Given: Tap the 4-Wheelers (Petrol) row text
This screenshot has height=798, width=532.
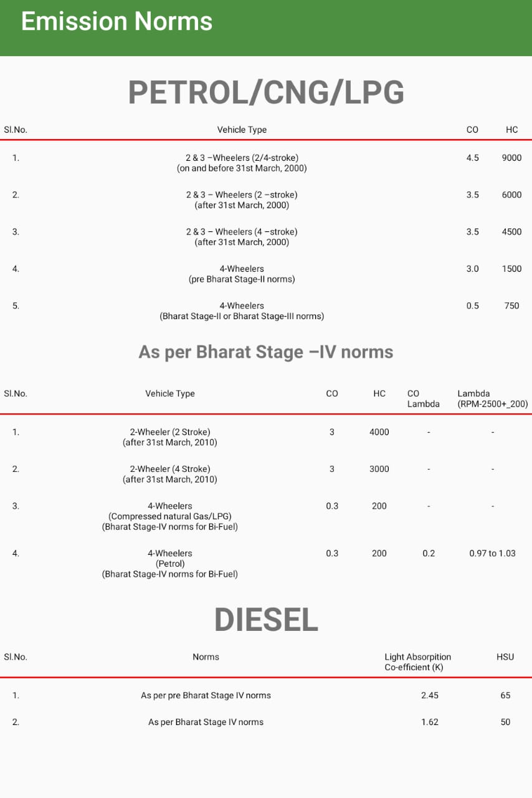Looking at the screenshot, I should tap(170, 564).
